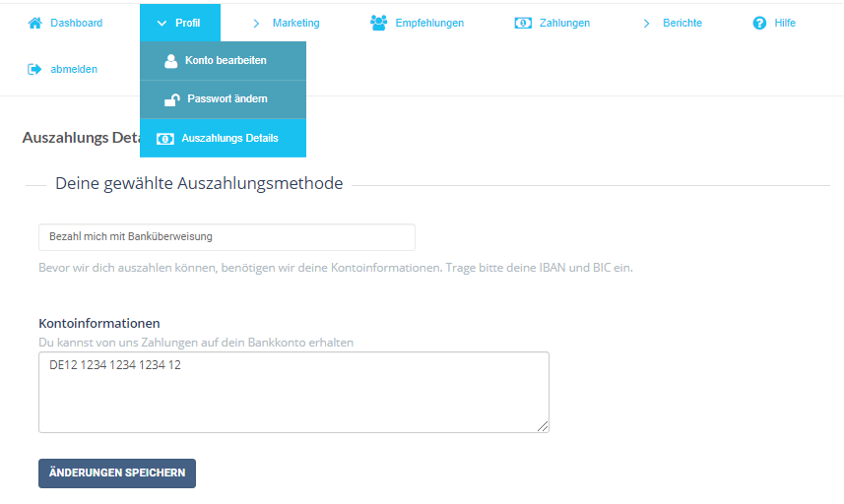Image resolution: width=844 pixels, height=504 pixels.
Task: Select the Profil menu label
Action: pos(187,23)
